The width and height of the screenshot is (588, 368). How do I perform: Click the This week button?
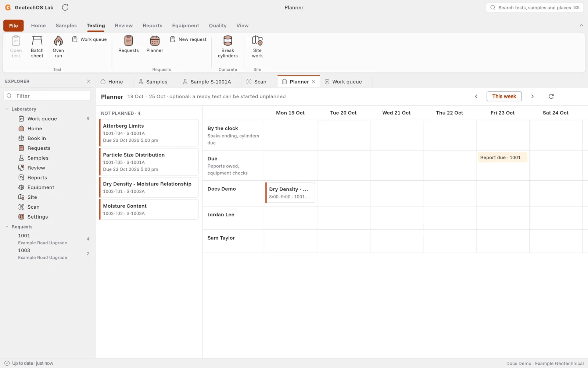coord(504,96)
